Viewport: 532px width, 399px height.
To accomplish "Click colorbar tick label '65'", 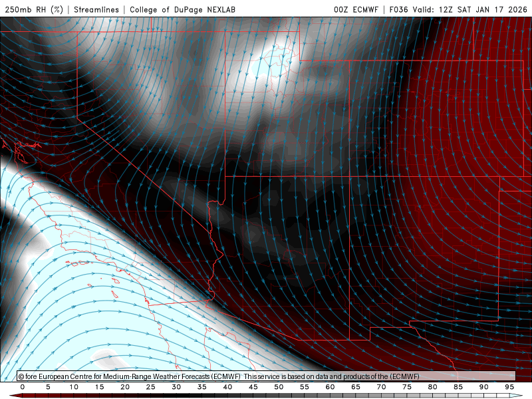I will point(356,387).
